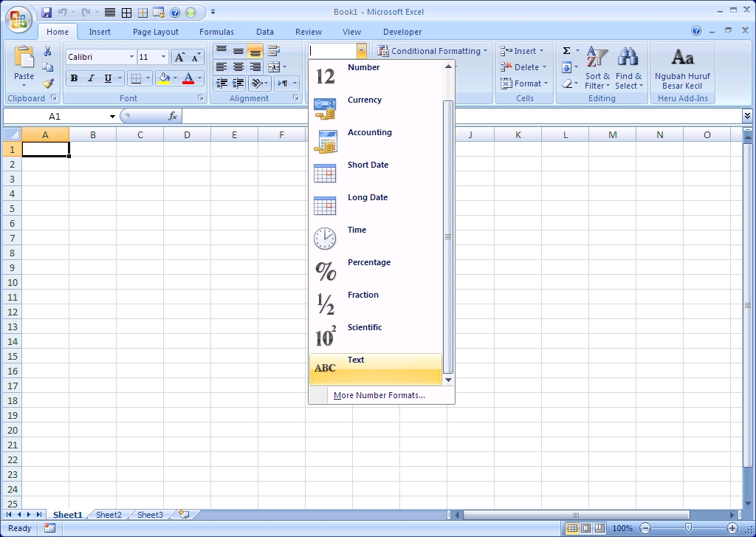Open the Formulas ribbon tab
This screenshot has width=756, height=537.
[216, 32]
